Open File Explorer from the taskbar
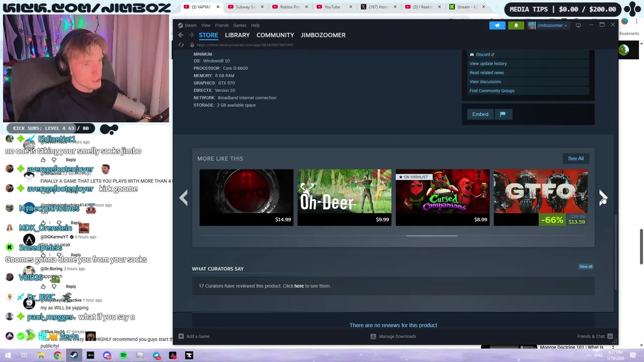Image resolution: width=644 pixels, height=362 pixels. 41,355
